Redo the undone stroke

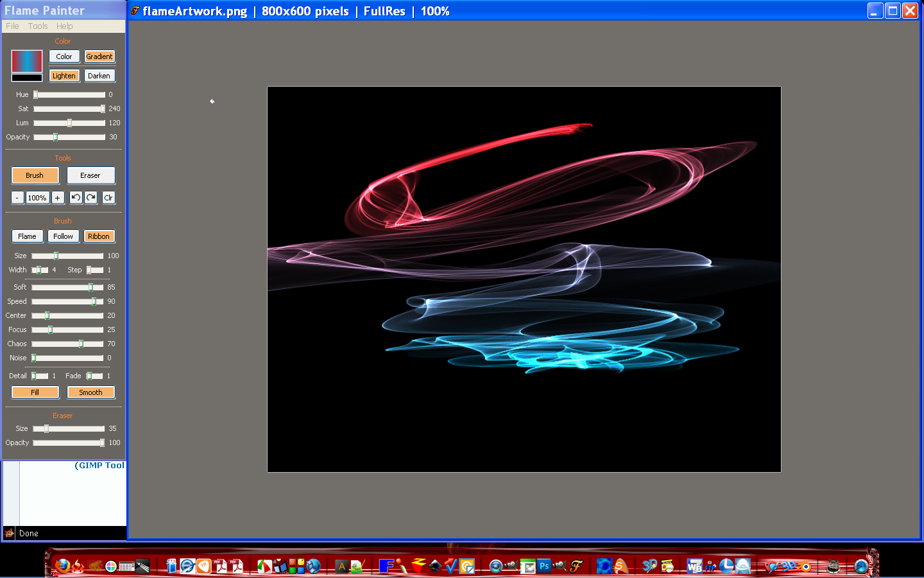90,198
